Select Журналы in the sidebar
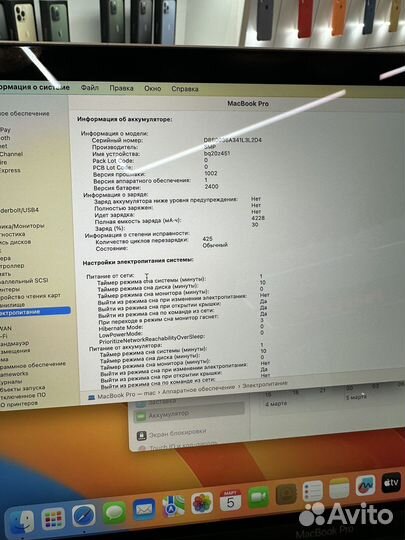The width and height of the screenshot is (405, 540). [11, 382]
